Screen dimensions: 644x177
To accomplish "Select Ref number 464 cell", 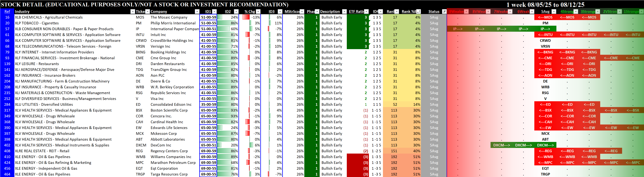I will click(x=7, y=174).
